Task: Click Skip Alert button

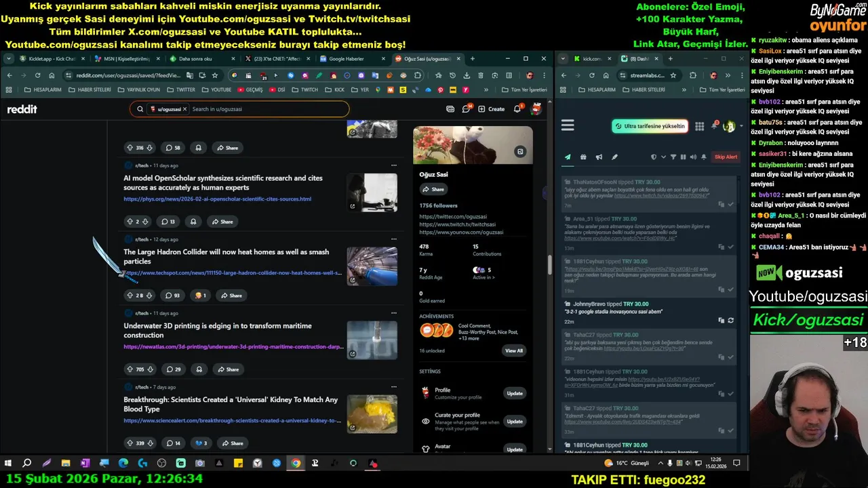Action: (x=726, y=157)
